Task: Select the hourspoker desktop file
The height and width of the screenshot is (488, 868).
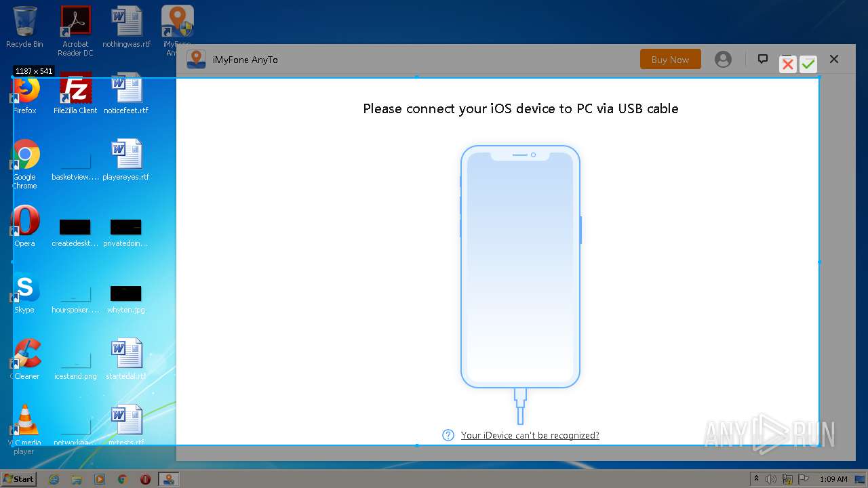Action: 75,298
